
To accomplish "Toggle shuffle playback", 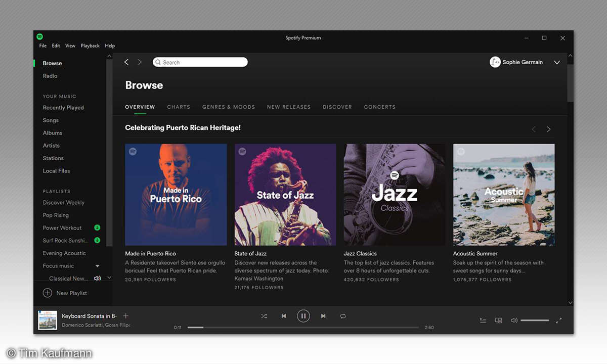I will tap(264, 316).
